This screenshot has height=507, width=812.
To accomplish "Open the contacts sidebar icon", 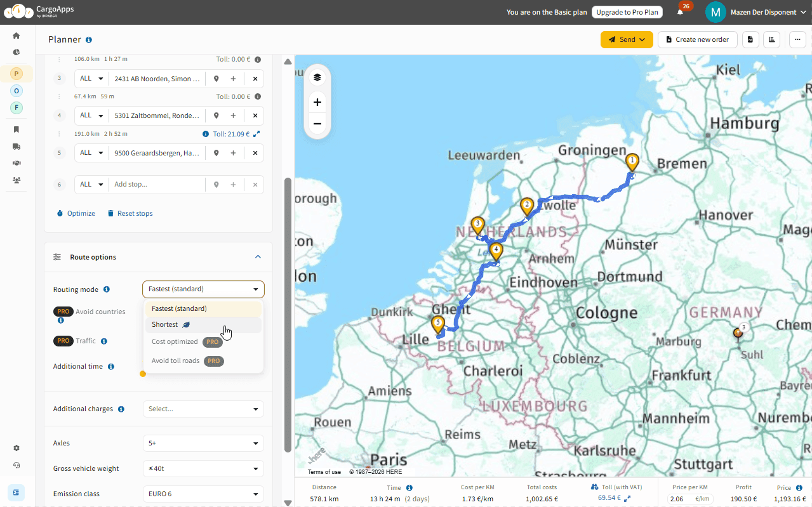I will 16,180.
